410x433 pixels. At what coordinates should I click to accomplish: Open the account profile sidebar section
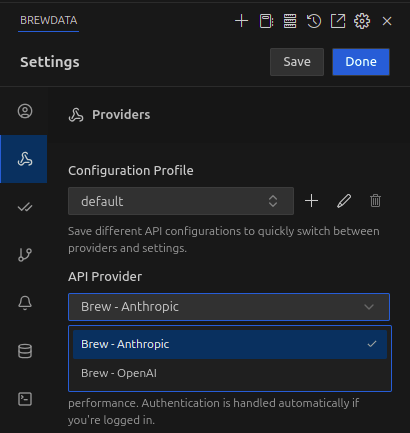[x=25, y=111]
